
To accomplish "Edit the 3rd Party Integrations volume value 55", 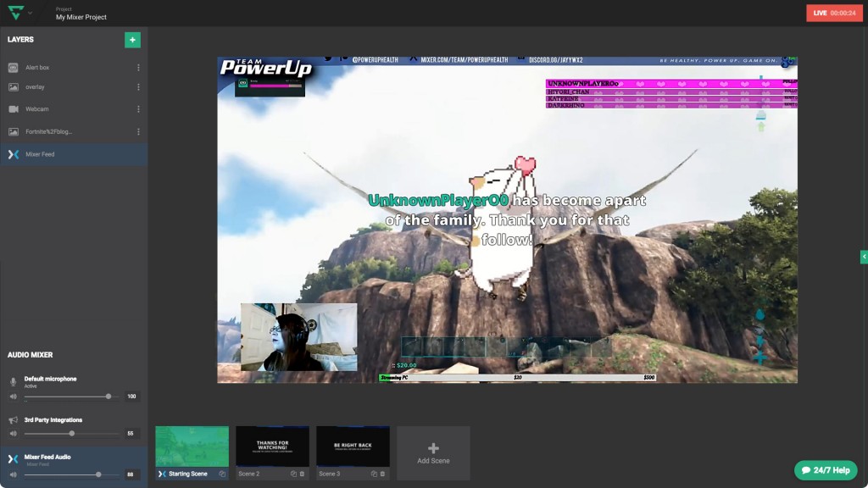I will 131,433.
